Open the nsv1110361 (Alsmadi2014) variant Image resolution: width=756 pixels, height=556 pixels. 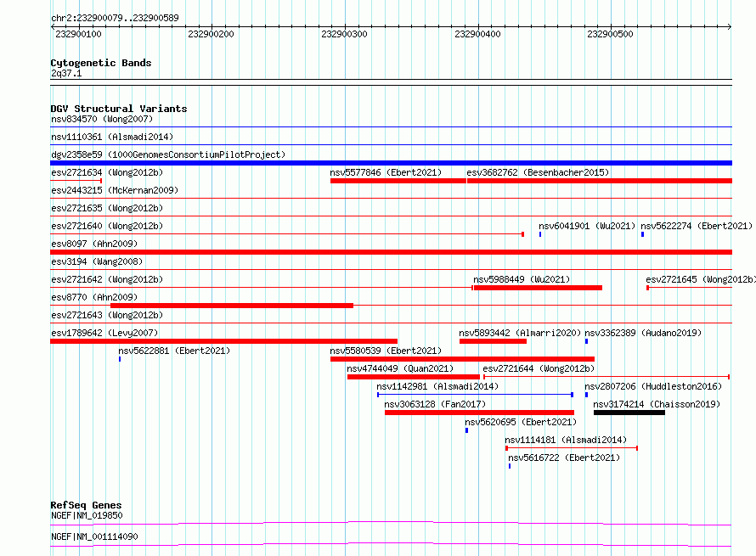pos(112,137)
